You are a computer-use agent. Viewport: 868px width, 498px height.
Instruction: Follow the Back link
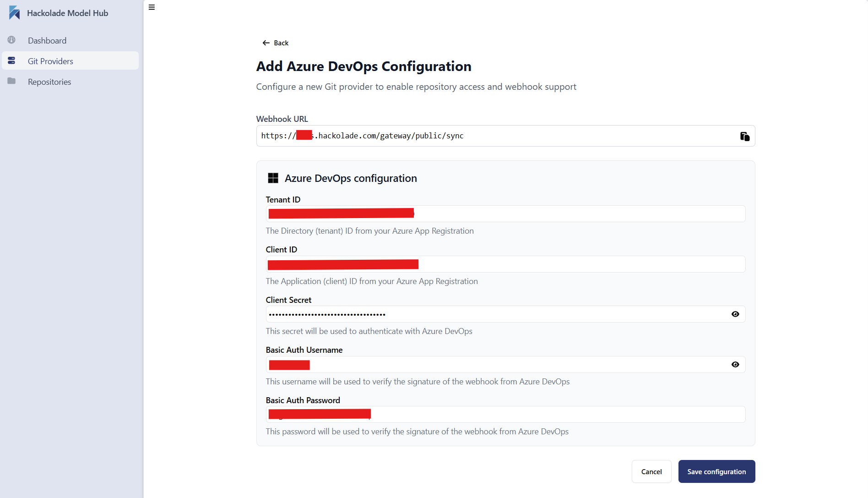281,43
